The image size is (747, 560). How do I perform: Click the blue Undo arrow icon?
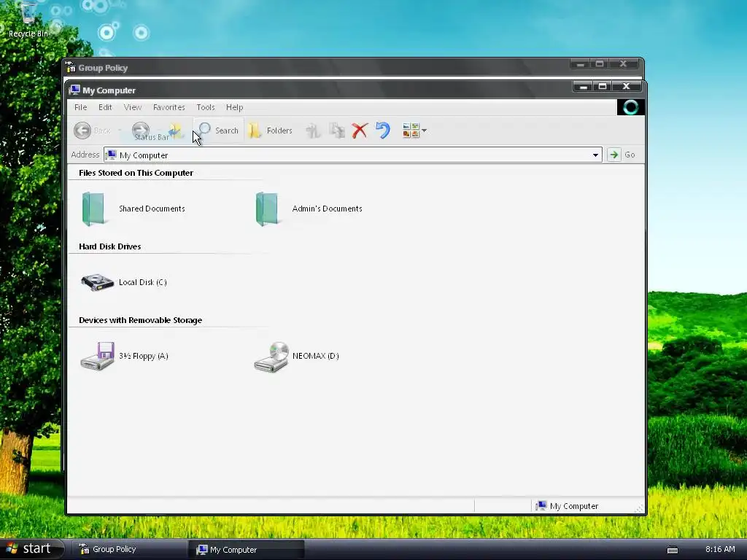tap(382, 130)
